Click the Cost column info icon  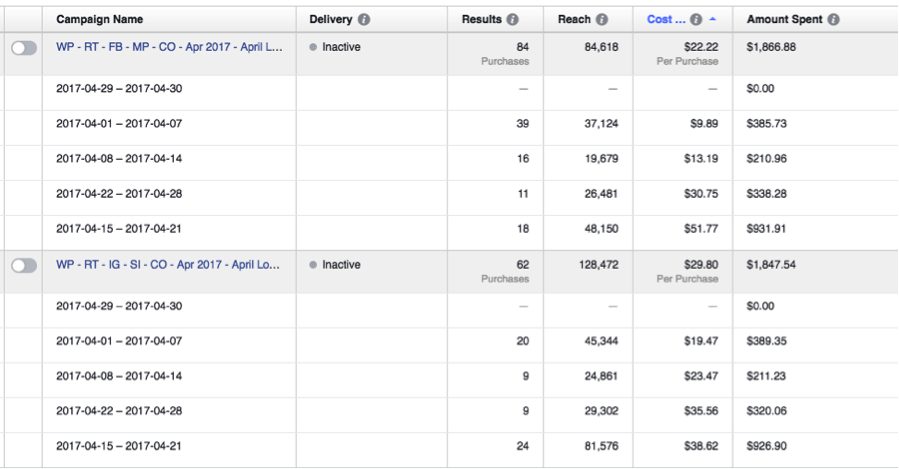click(x=696, y=19)
